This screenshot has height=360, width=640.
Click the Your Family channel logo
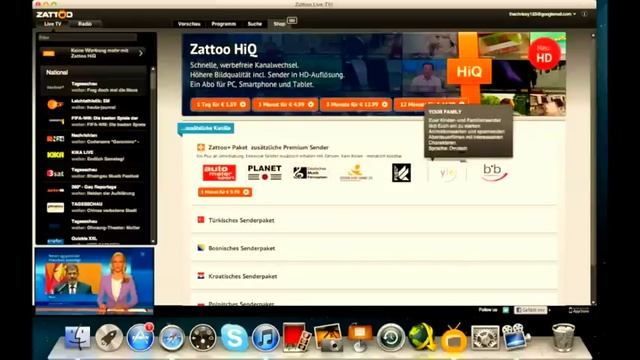coord(447,173)
